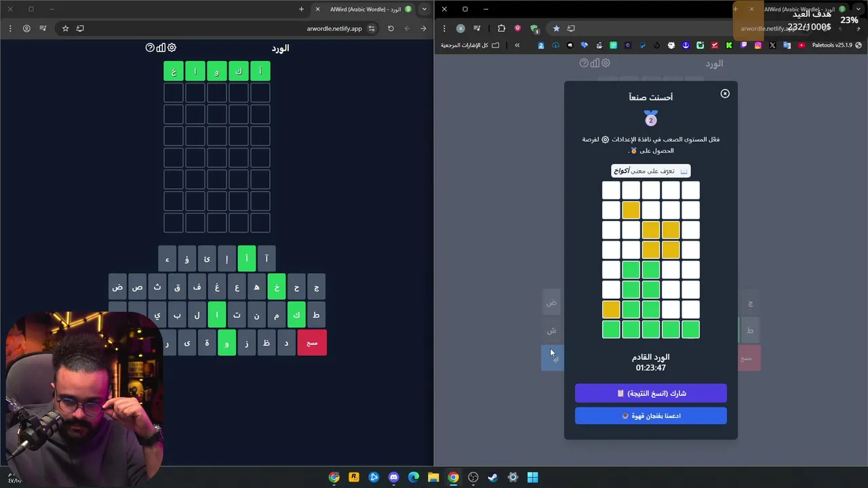Click the Chrome icon in the taskbar
Viewport: 868px width, 488px height.
(x=453, y=477)
